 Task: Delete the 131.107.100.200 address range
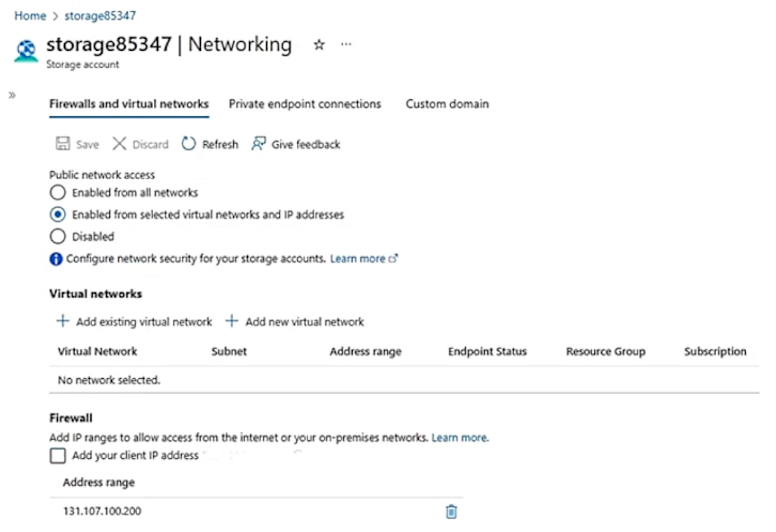click(451, 512)
